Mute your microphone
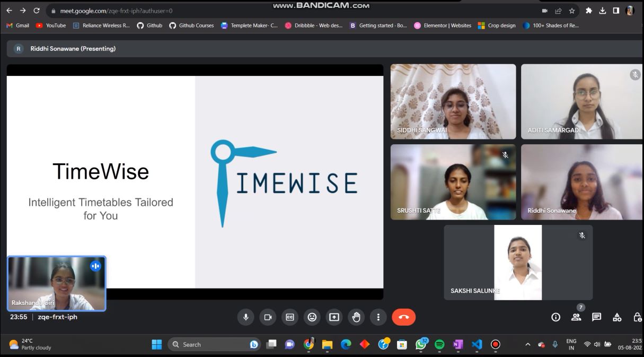 (245, 317)
